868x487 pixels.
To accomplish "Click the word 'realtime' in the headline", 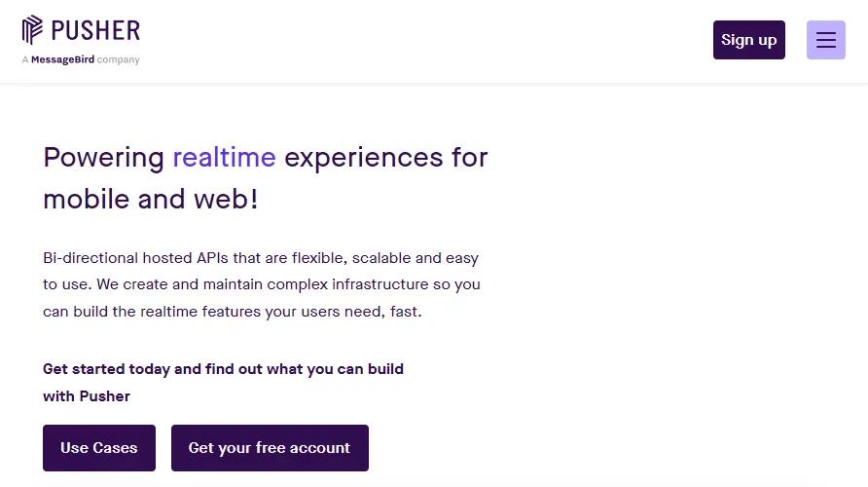I will pyautogui.click(x=224, y=158).
